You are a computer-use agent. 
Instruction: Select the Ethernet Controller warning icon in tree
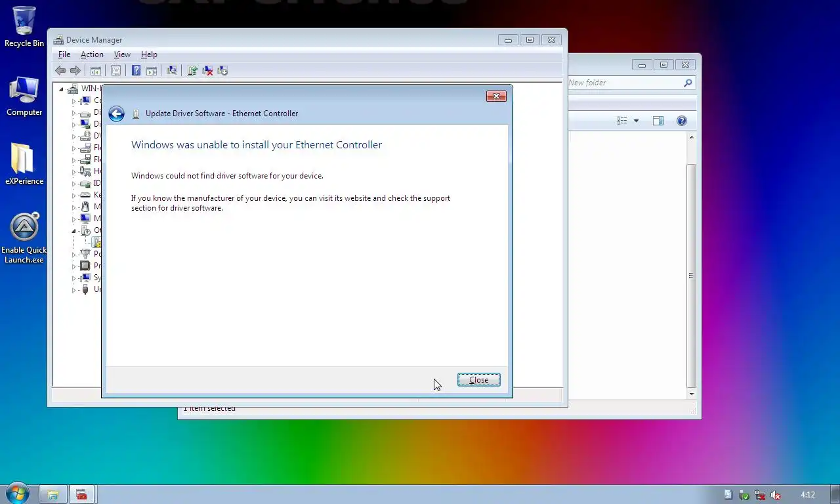(x=97, y=242)
